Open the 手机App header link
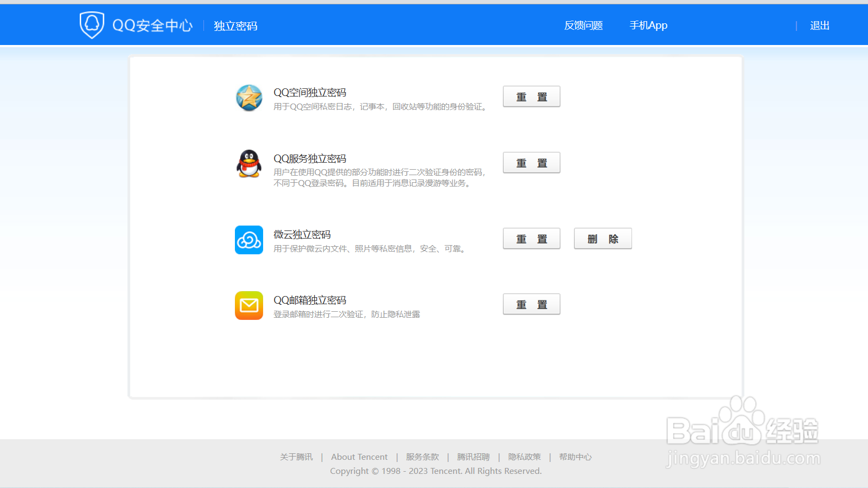The height and width of the screenshot is (488, 868). pyautogui.click(x=648, y=25)
